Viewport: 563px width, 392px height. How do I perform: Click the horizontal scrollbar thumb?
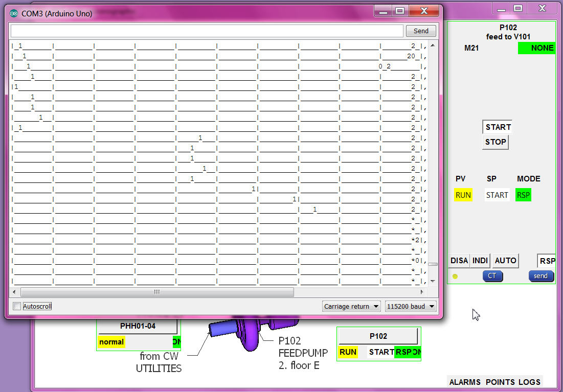pyautogui.click(x=156, y=292)
